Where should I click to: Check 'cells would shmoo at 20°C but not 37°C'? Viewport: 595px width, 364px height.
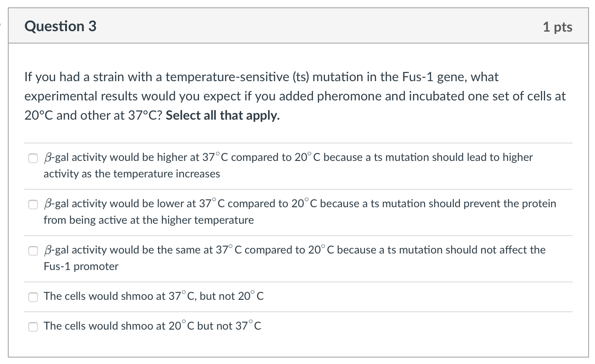pos(33,327)
